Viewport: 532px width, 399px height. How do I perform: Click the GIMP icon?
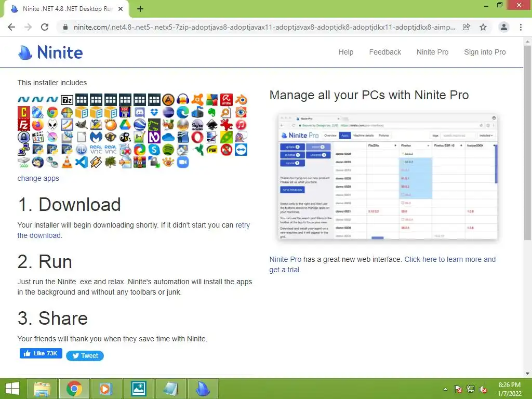pos(82,125)
